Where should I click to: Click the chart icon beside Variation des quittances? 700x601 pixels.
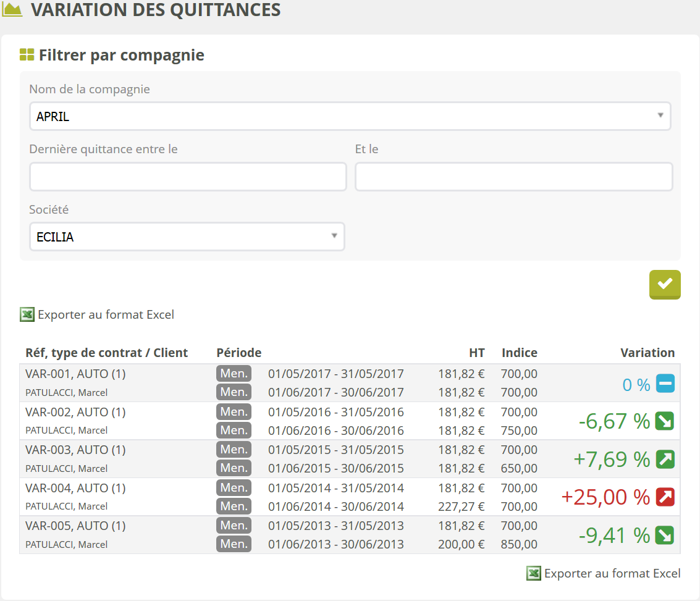[12, 10]
